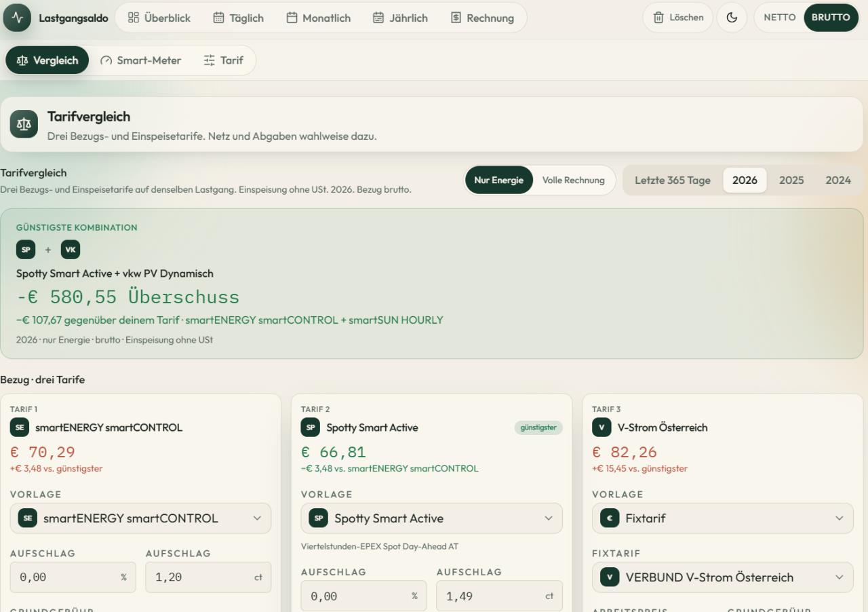Open the VERBUND V-Strom Österreich Fixtarif dropdown
Image resolution: width=868 pixels, height=612 pixels.
click(x=723, y=577)
